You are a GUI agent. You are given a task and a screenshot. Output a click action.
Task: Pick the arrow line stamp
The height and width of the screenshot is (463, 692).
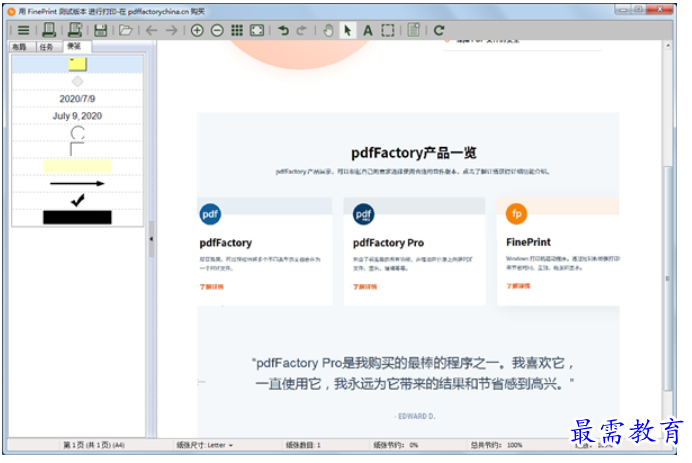[x=77, y=183]
